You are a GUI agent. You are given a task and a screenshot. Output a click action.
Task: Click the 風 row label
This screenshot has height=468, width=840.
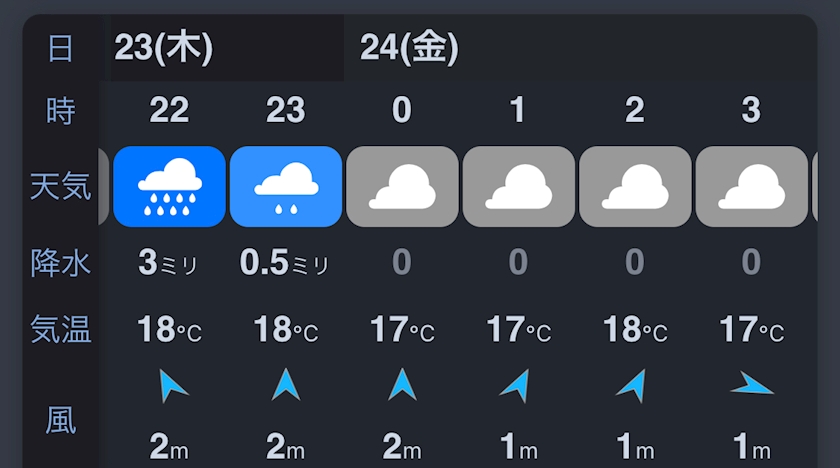pyautogui.click(x=61, y=420)
